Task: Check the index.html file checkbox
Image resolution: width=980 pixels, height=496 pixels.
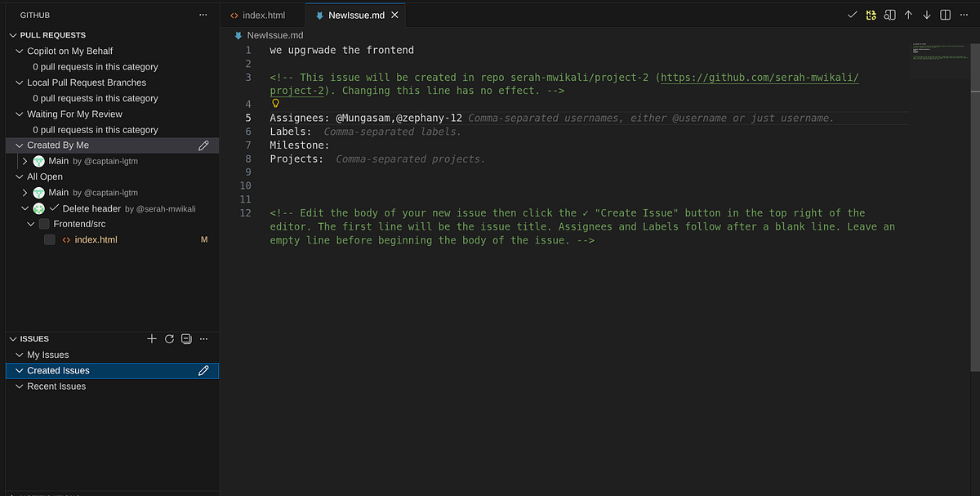Action: [x=50, y=239]
